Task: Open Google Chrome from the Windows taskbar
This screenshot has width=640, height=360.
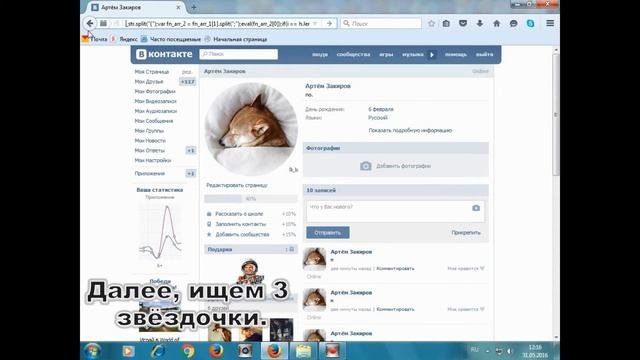Action: click(188, 351)
